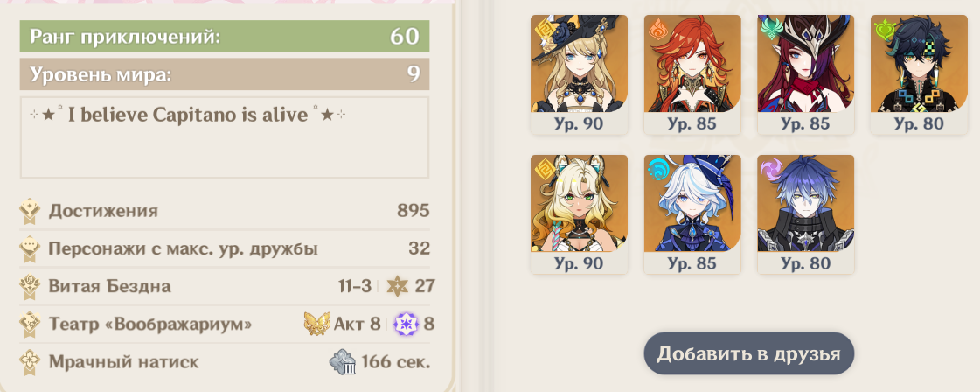Click the Театр «Воображариум» row icon
980x392 pixels.
[x=30, y=325]
